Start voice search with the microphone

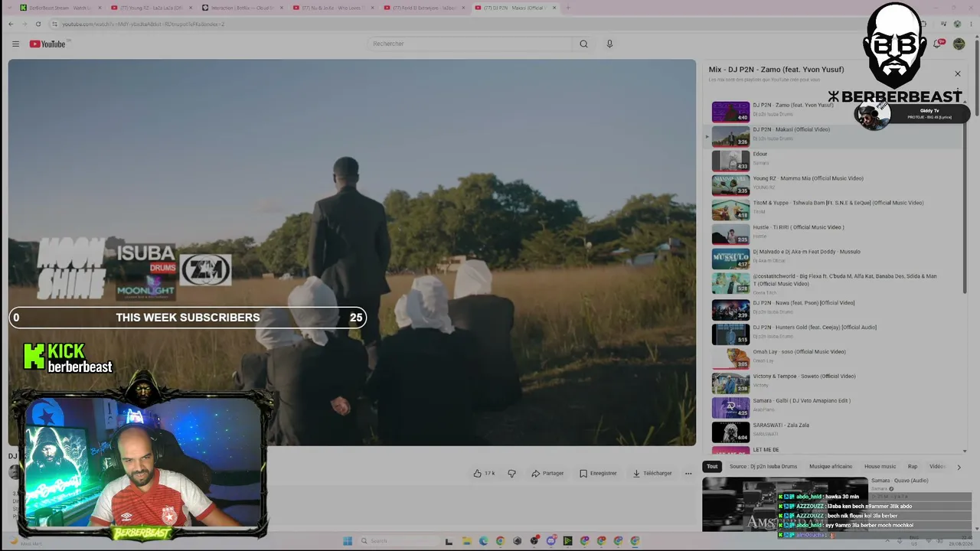(x=609, y=44)
